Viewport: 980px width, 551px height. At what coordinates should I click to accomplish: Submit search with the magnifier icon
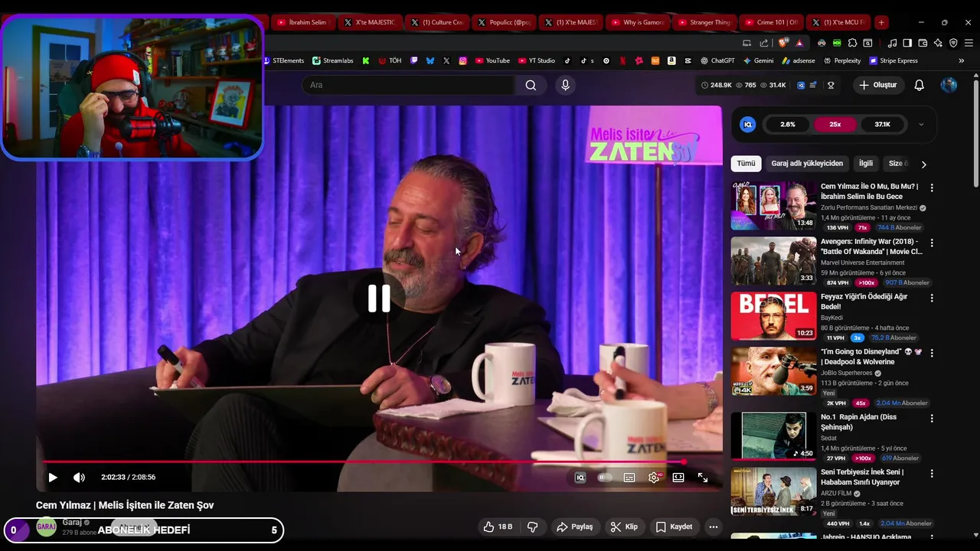click(x=531, y=85)
